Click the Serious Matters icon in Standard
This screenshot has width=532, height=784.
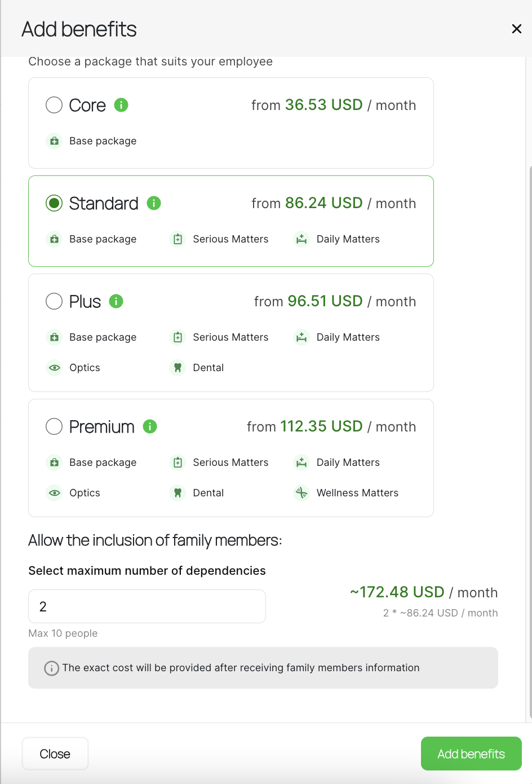pyautogui.click(x=178, y=239)
